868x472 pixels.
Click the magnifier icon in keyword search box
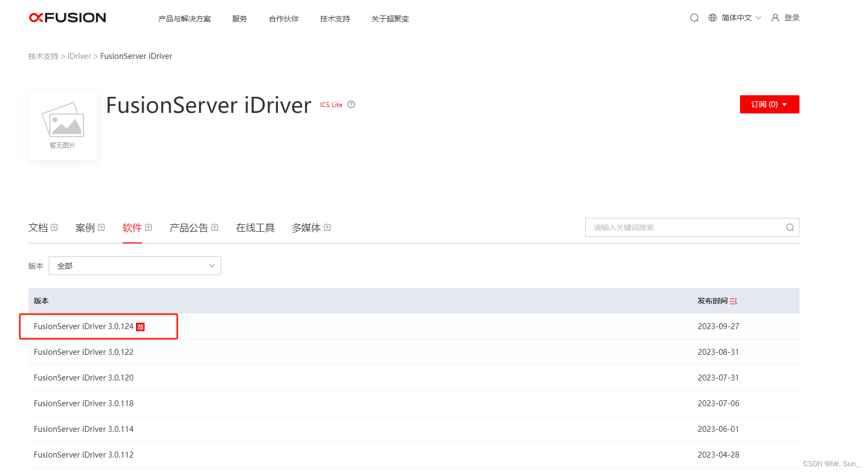pyautogui.click(x=790, y=227)
